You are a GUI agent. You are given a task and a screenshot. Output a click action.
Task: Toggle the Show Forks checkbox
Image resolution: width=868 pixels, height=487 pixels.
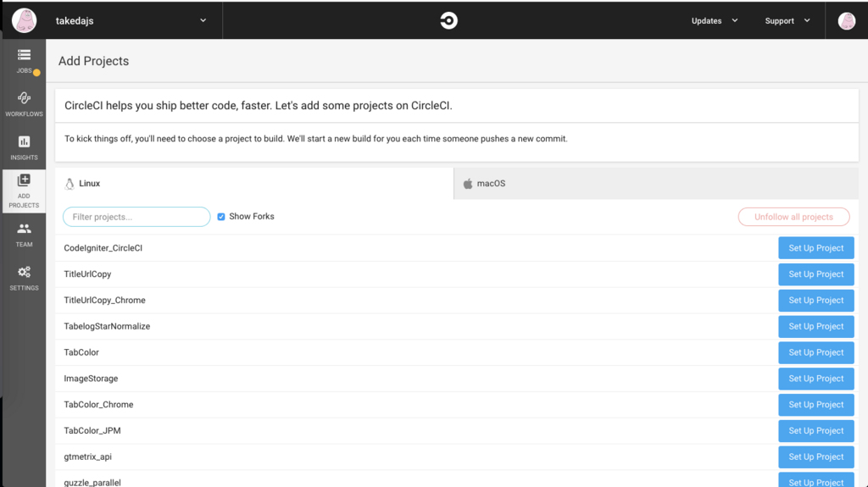tap(221, 216)
